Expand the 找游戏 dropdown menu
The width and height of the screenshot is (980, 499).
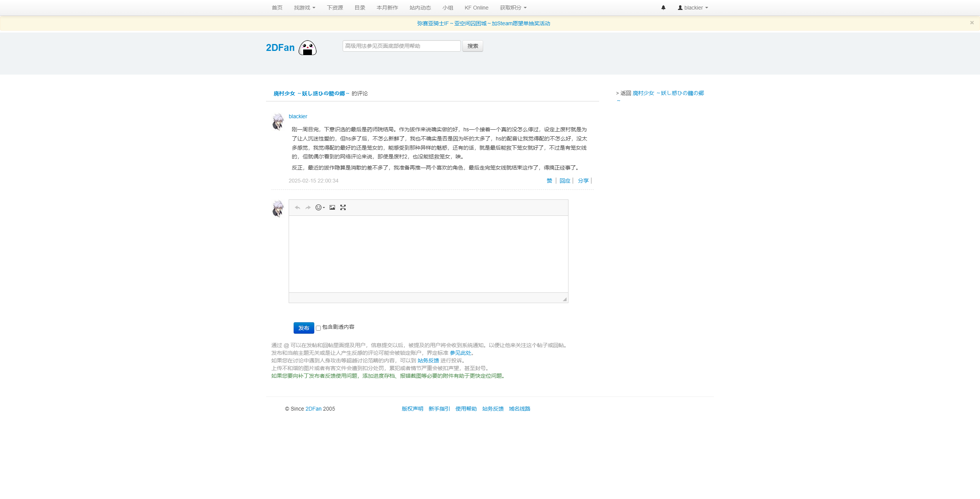point(304,8)
